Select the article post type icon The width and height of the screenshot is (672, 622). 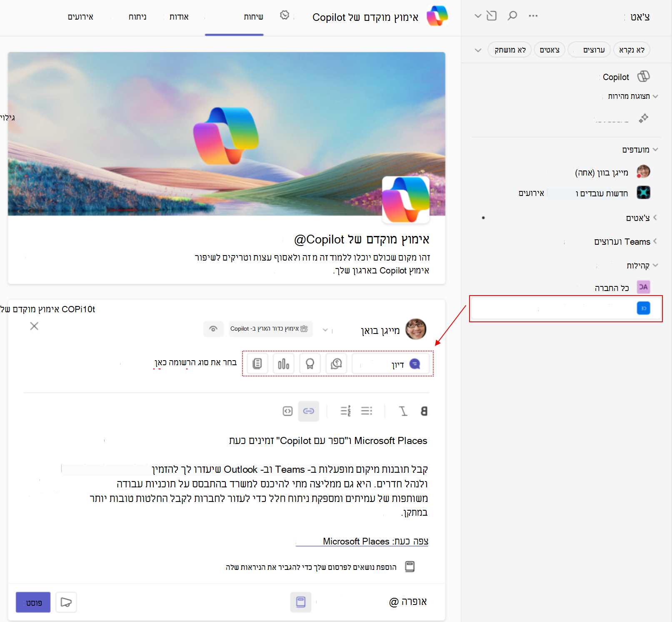coord(257,364)
